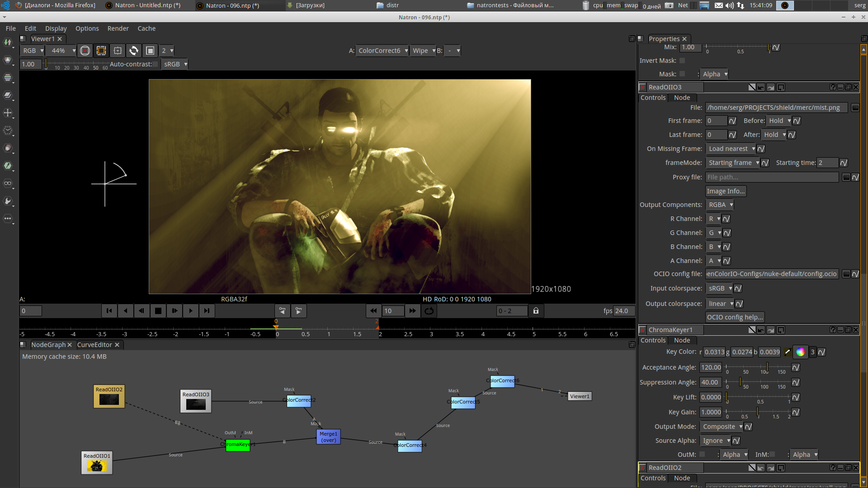
Task: Click the OCIO config help... button
Action: pyautogui.click(x=735, y=317)
